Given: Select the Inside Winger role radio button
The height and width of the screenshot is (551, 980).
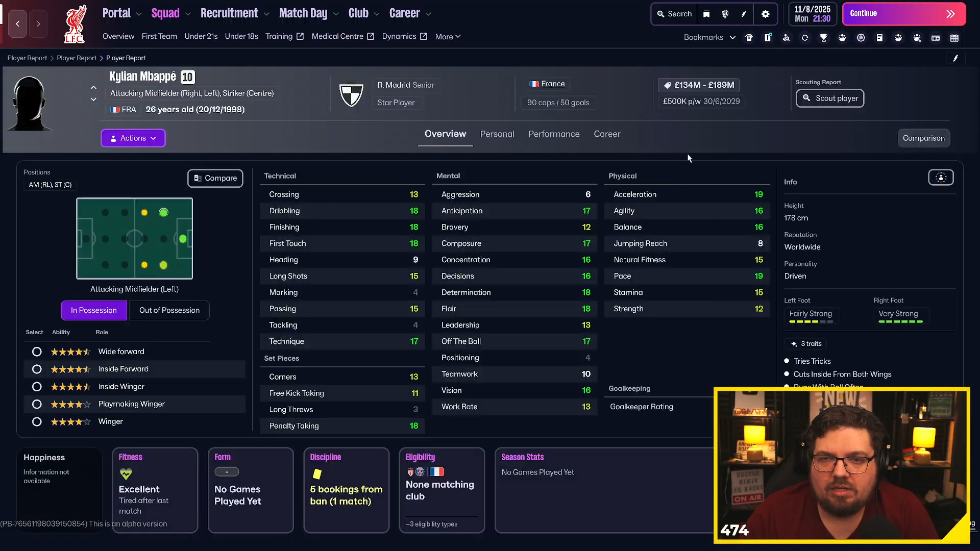Looking at the screenshot, I should 37,387.
